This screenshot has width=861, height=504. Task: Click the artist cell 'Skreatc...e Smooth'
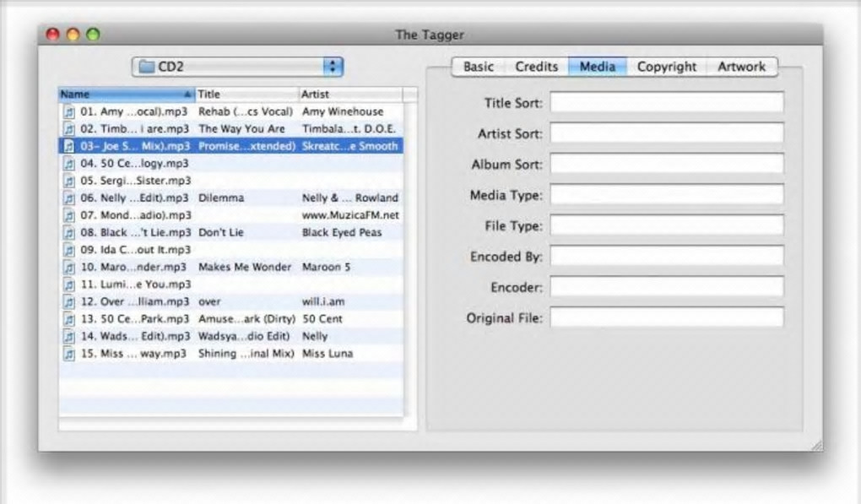(x=349, y=147)
